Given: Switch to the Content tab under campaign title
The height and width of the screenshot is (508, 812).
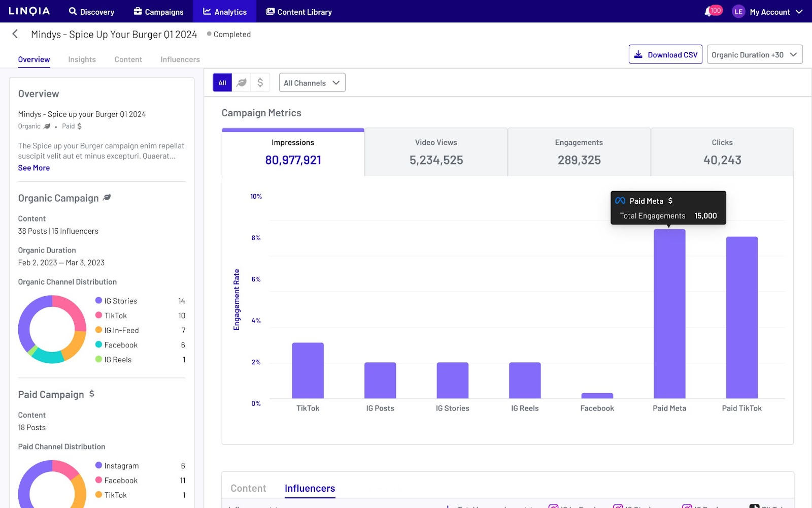Looking at the screenshot, I should [128, 59].
